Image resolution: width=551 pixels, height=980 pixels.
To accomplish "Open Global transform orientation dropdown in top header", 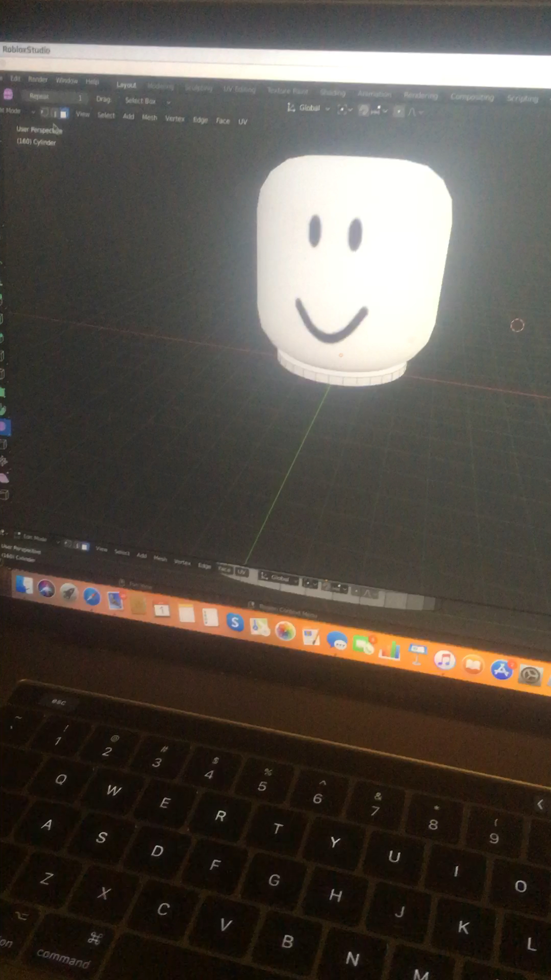I will pyautogui.click(x=309, y=108).
